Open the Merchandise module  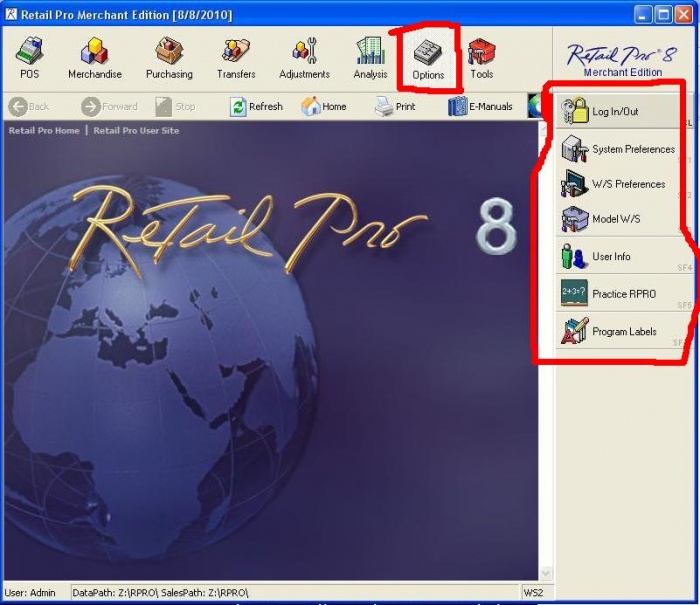click(95, 58)
